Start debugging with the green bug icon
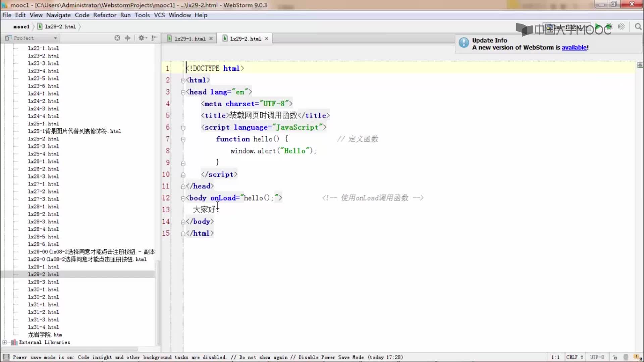 tap(609, 27)
